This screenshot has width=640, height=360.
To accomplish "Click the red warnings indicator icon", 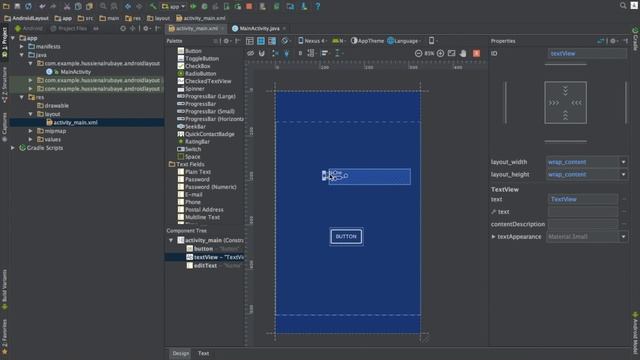I will coord(476,53).
